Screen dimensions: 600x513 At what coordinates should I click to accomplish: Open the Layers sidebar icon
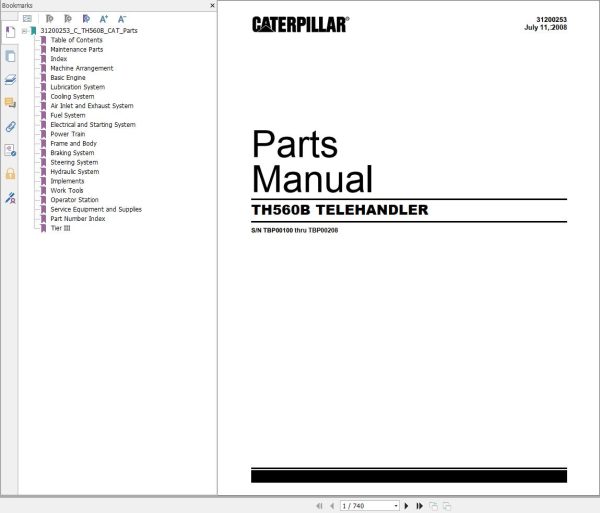click(x=10, y=80)
